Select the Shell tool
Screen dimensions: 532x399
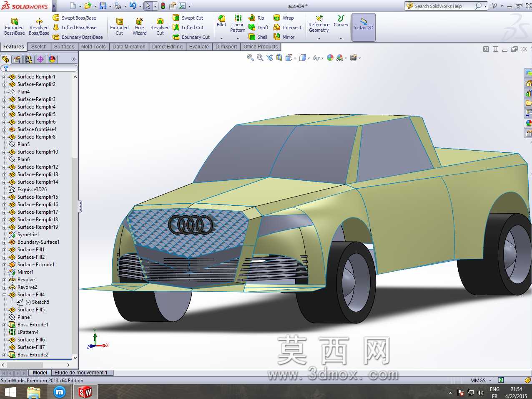(258, 37)
